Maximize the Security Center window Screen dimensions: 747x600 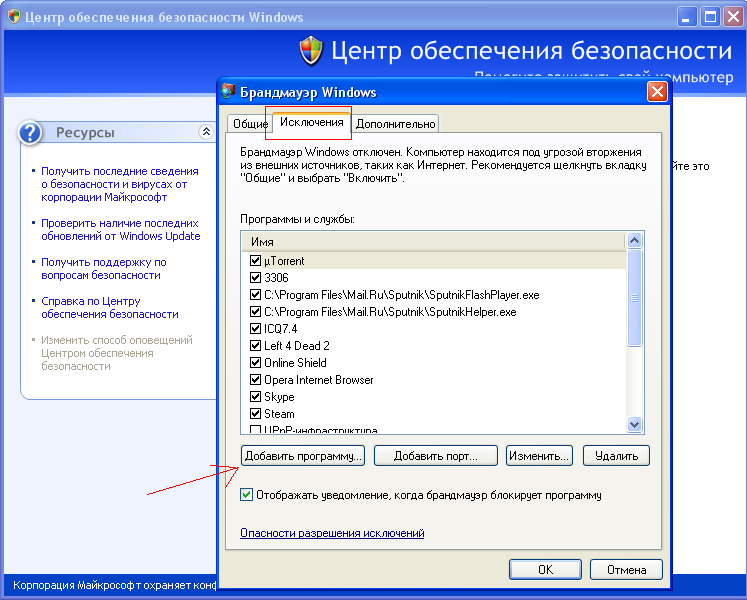[710, 18]
